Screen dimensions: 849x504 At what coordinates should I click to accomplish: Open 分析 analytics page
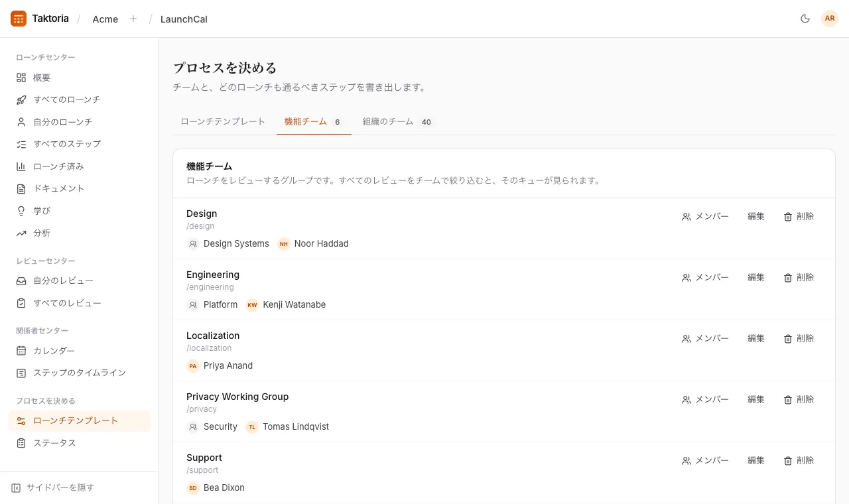tap(80, 233)
